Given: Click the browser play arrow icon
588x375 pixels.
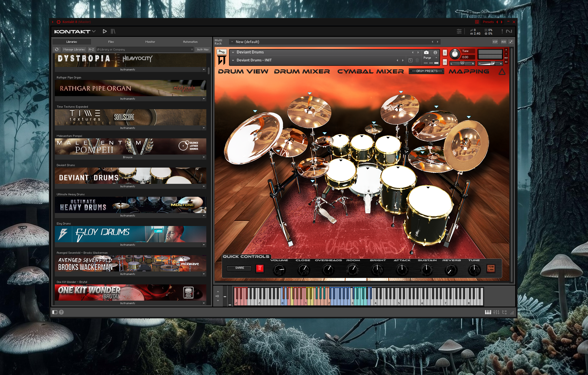Looking at the screenshot, I should (x=105, y=31).
